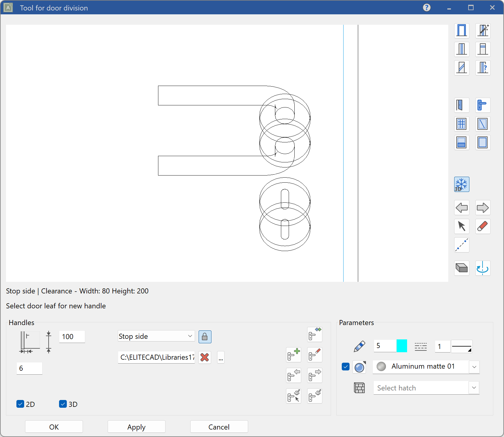Open the Select hatch dropdown
The height and width of the screenshot is (437, 504).
(x=474, y=388)
